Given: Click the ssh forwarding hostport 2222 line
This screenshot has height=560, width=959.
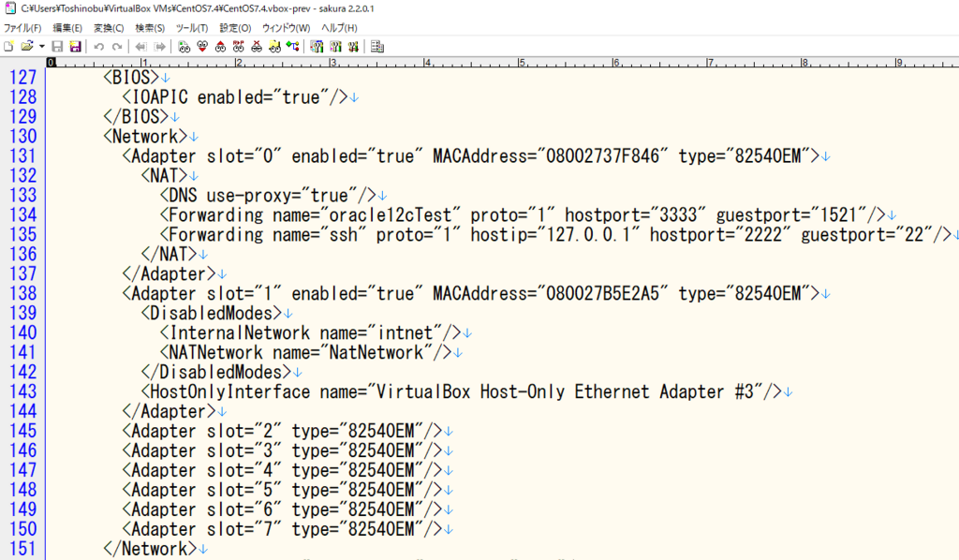Looking at the screenshot, I should 556,235.
